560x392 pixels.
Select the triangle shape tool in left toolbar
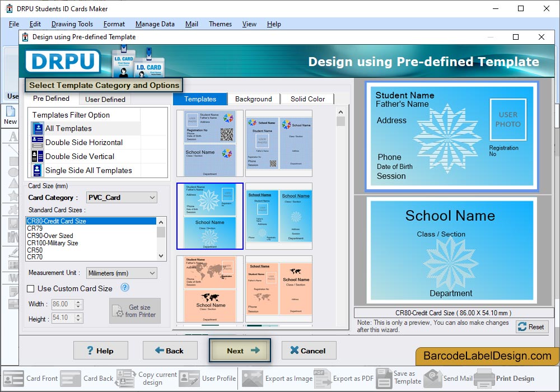(x=13, y=183)
